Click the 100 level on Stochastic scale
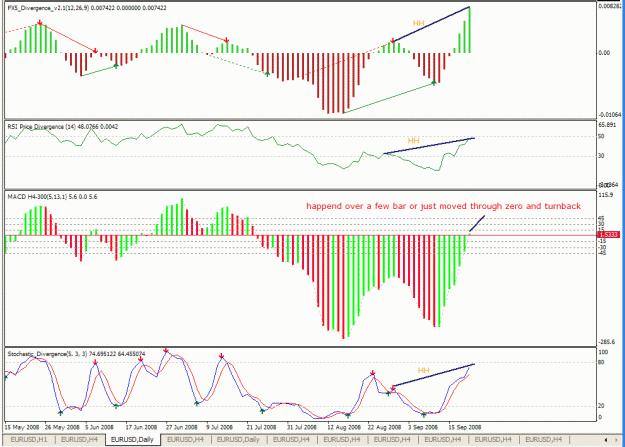 (x=603, y=352)
